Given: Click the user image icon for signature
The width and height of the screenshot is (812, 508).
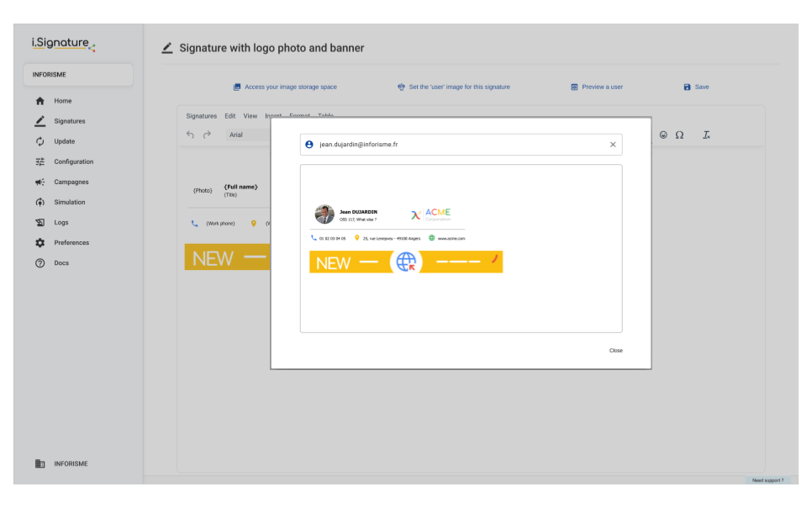Looking at the screenshot, I should (x=401, y=87).
